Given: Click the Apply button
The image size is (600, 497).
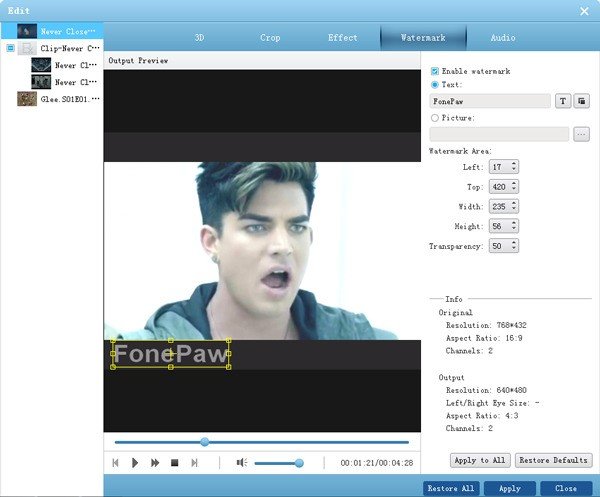Looking at the screenshot, I should pyautogui.click(x=510, y=489).
